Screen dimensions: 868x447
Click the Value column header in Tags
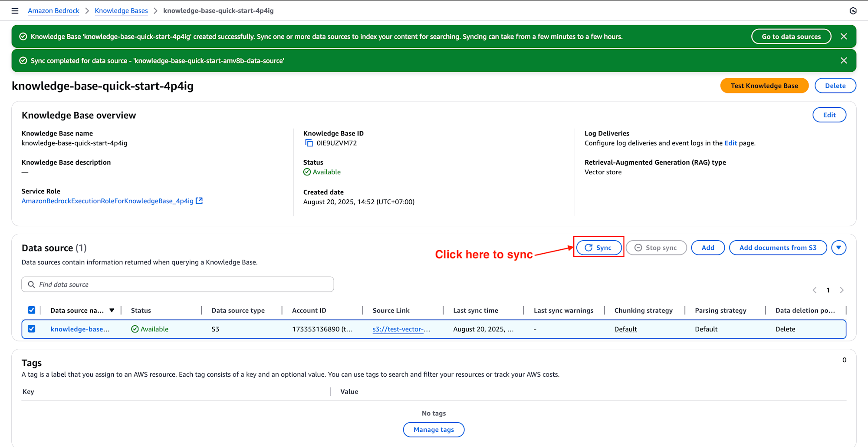tap(349, 391)
